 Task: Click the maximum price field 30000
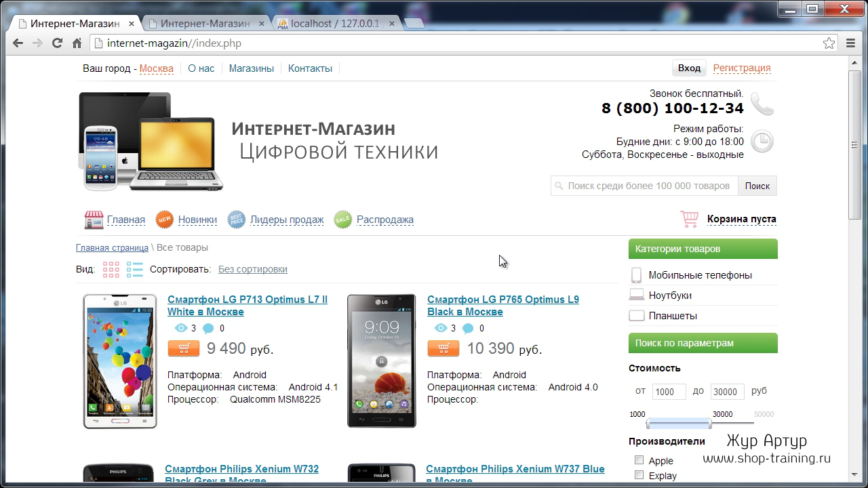(728, 392)
